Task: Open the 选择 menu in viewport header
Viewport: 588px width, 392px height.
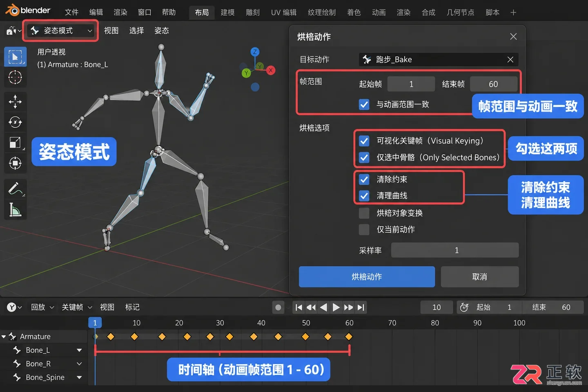Action: (x=136, y=31)
